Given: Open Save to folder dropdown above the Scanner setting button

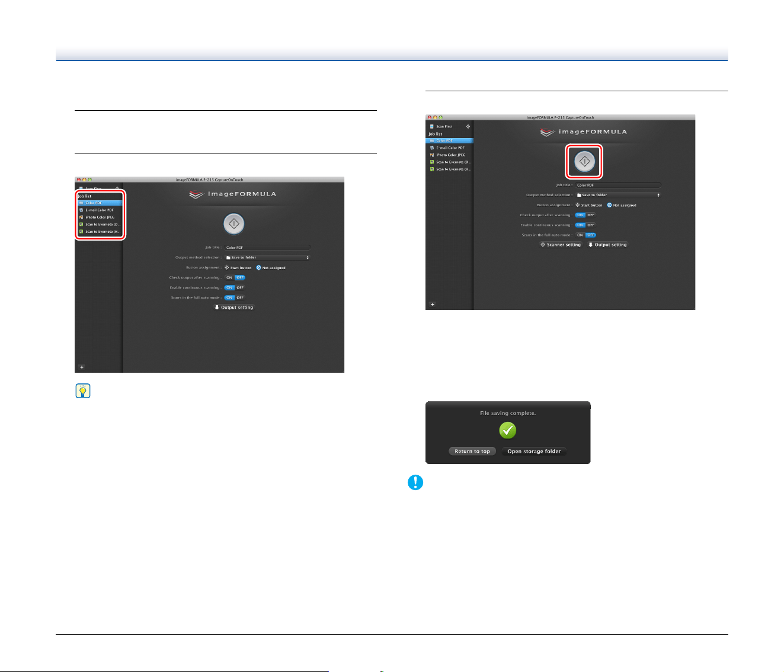Looking at the screenshot, I should pos(618,195).
